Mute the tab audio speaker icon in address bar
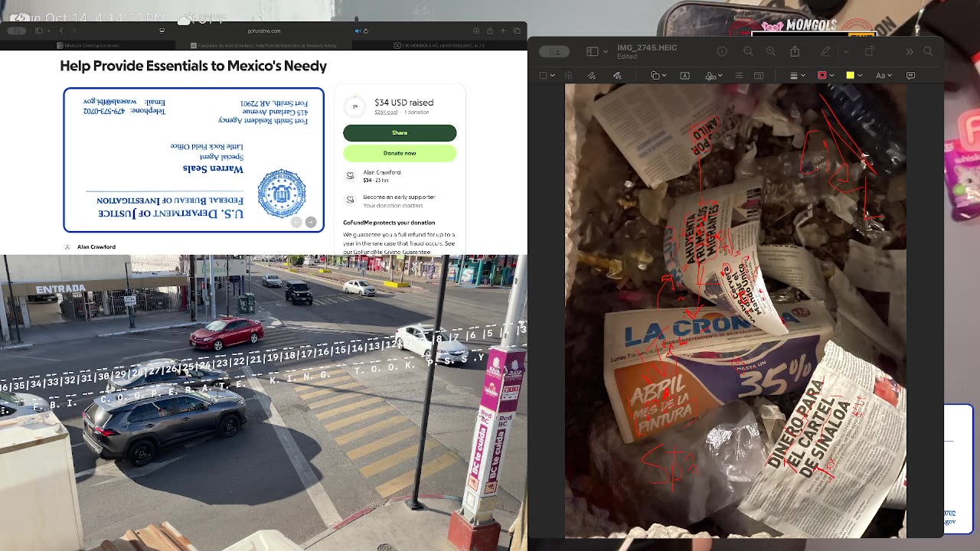 [x=358, y=31]
